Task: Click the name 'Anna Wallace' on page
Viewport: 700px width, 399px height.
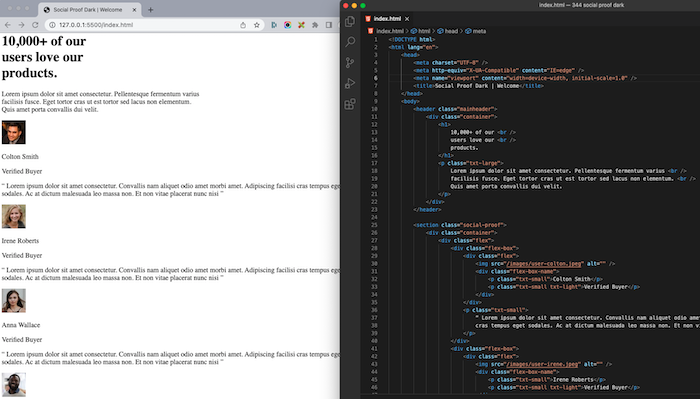Action: (x=21, y=325)
